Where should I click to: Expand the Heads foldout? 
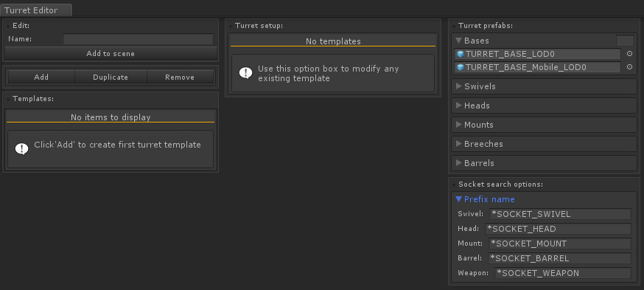(x=459, y=106)
